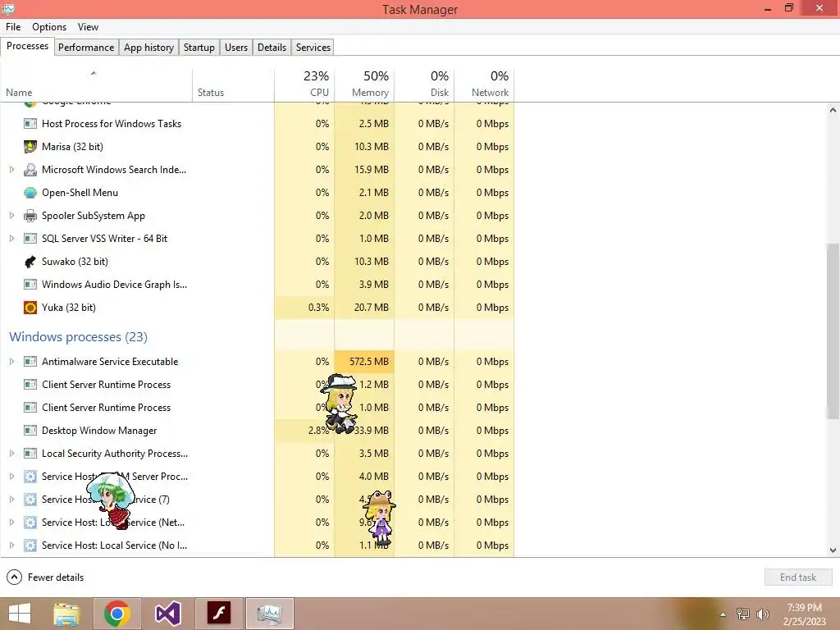Image resolution: width=840 pixels, height=630 pixels.
Task: Select the 572.5 MB memory cell
Action: click(364, 362)
